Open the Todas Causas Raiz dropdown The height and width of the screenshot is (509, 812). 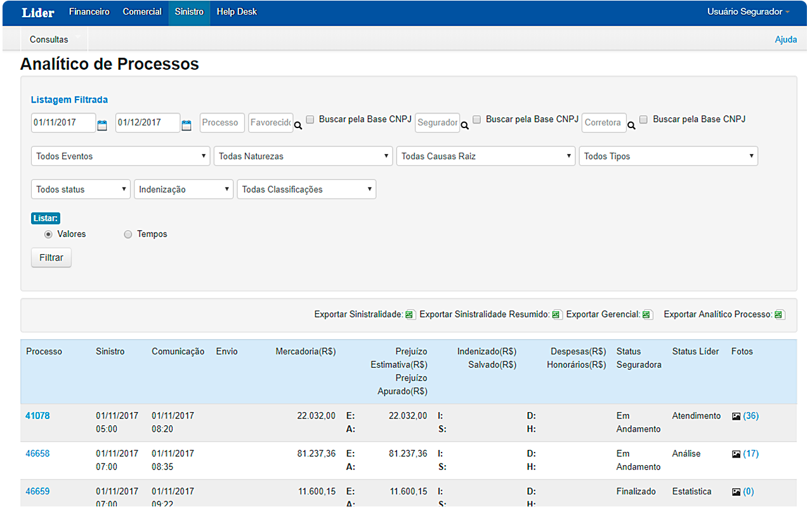(x=486, y=156)
